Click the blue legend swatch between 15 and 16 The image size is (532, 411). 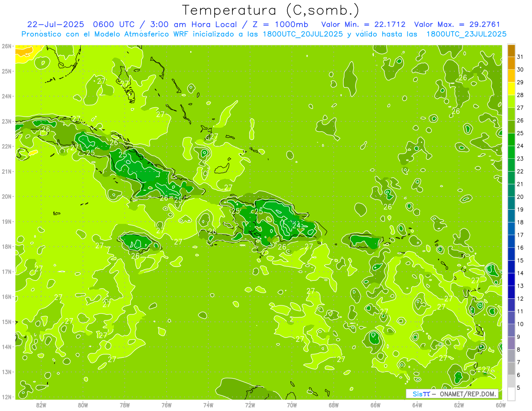[511, 254]
